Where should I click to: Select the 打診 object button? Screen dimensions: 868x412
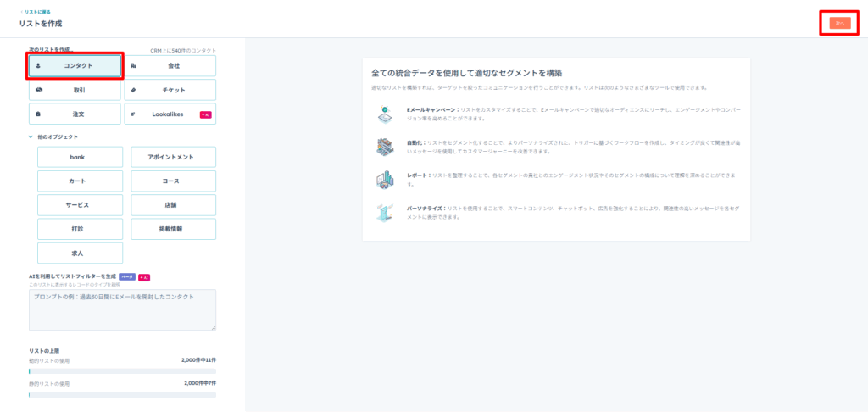[81, 229]
